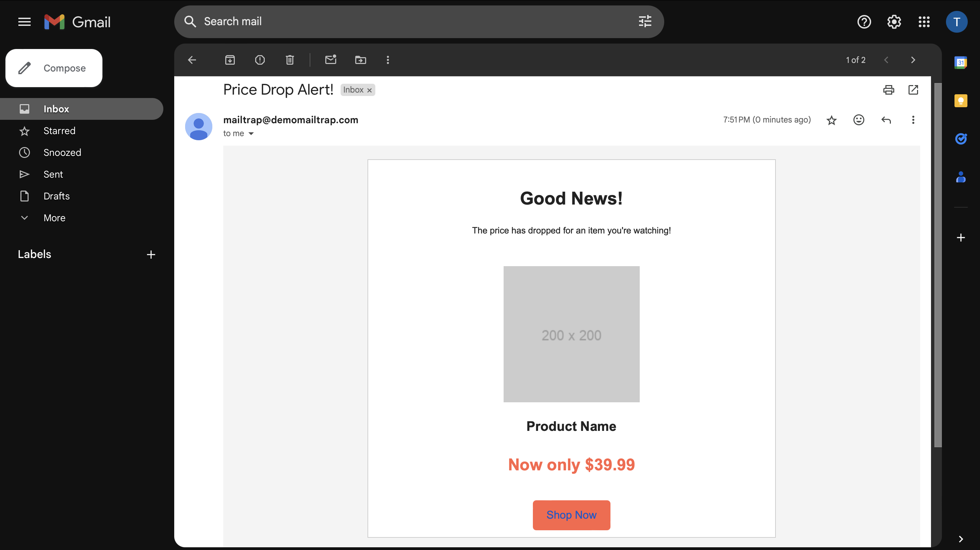Delete the open email

tap(290, 60)
